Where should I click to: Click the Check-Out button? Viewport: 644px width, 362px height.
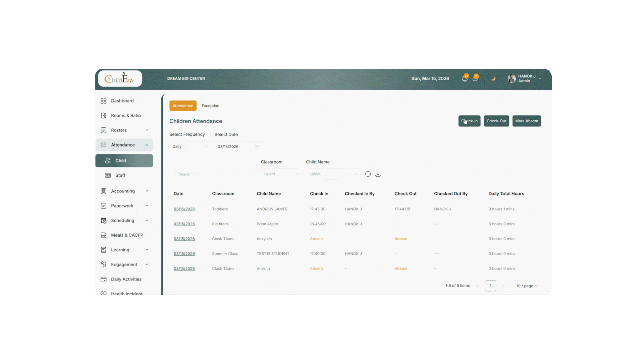[x=496, y=121]
